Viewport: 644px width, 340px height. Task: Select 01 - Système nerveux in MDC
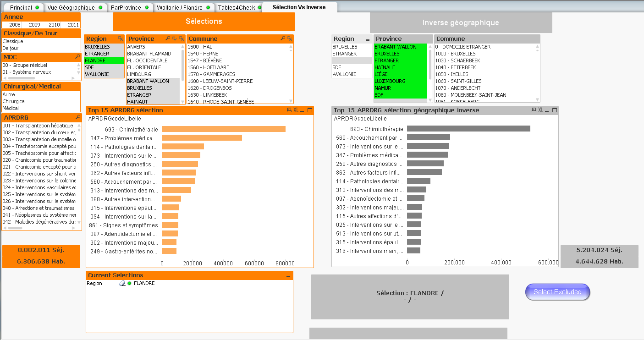(x=39, y=72)
